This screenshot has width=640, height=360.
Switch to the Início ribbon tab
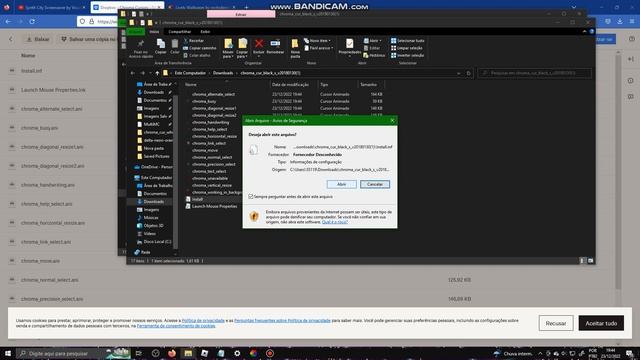point(154,31)
